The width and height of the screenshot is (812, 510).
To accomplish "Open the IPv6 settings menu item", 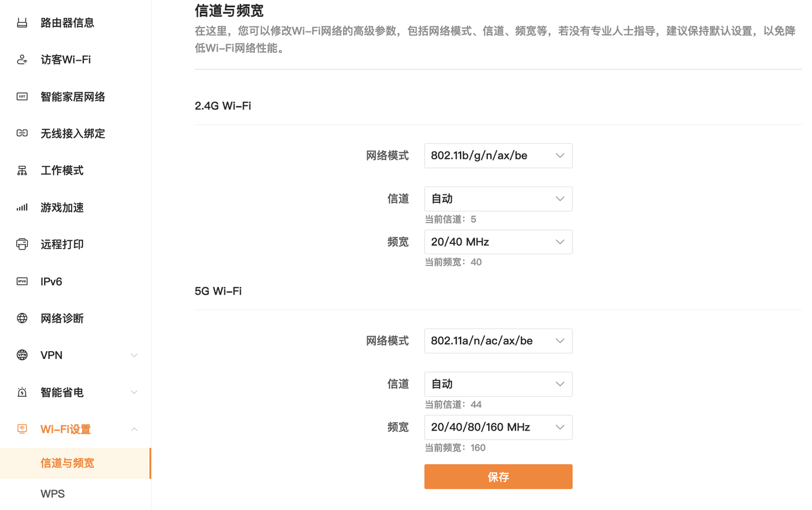I will pos(51,281).
